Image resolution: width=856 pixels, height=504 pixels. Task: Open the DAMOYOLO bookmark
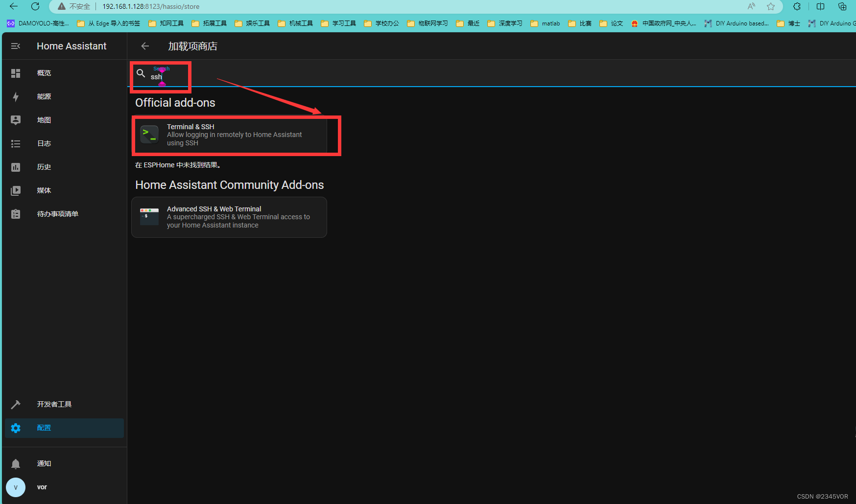38,23
